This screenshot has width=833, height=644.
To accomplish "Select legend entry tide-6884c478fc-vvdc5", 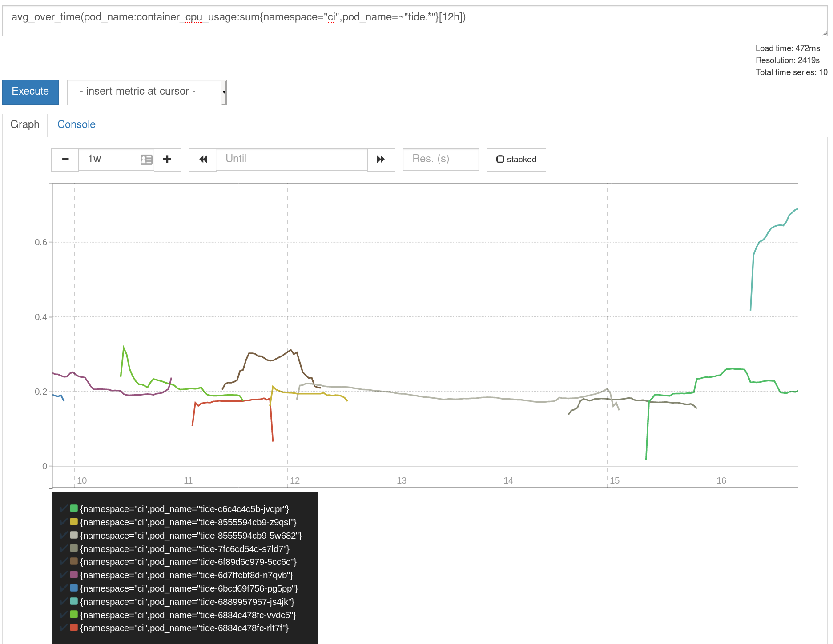I will (x=188, y=615).
